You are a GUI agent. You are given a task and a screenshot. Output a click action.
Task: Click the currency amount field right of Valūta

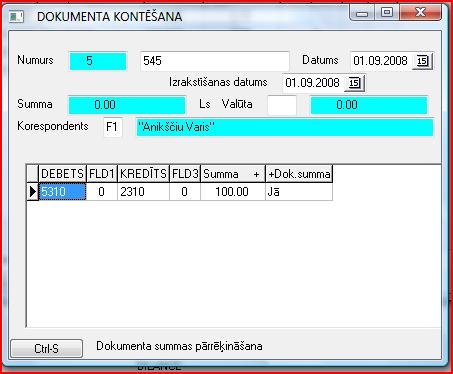(369, 105)
